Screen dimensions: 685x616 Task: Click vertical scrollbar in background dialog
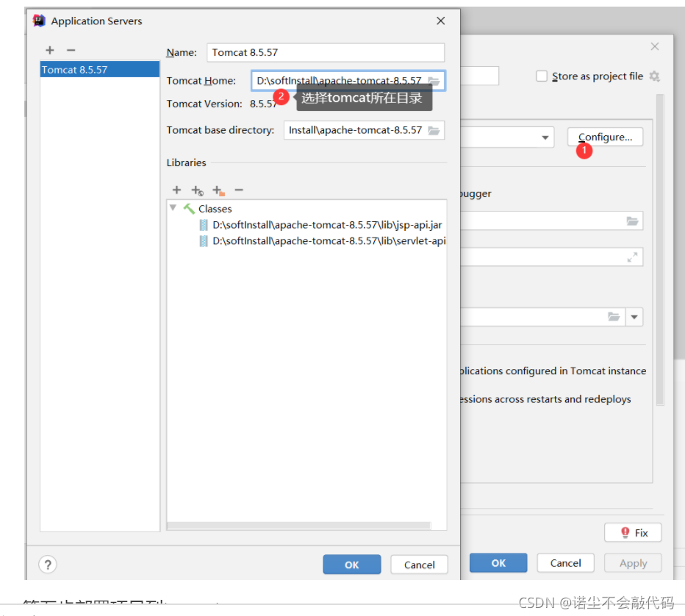tap(660, 250)
